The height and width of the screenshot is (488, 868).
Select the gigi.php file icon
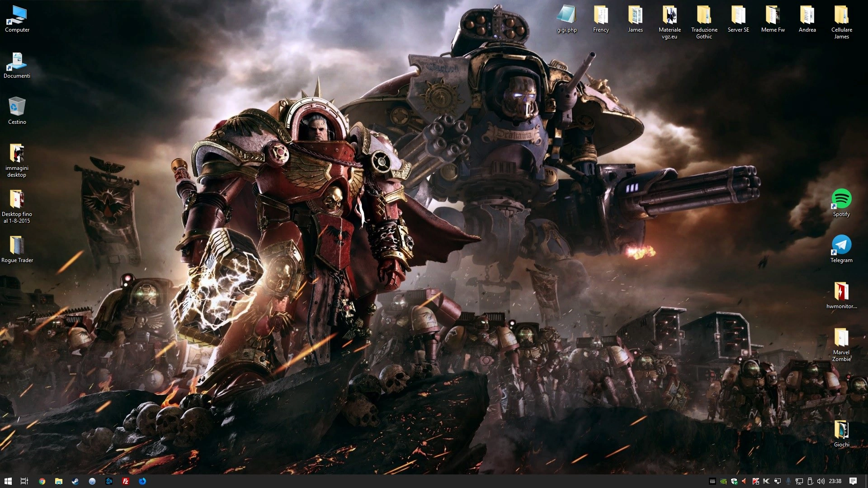click(566, 19)
